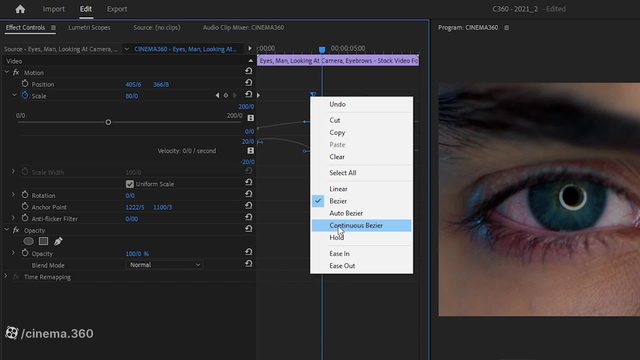This screenshot has width=640, height=360.
Task: Select the free draw bezier pen mask
Action: [x=58, y=241]
